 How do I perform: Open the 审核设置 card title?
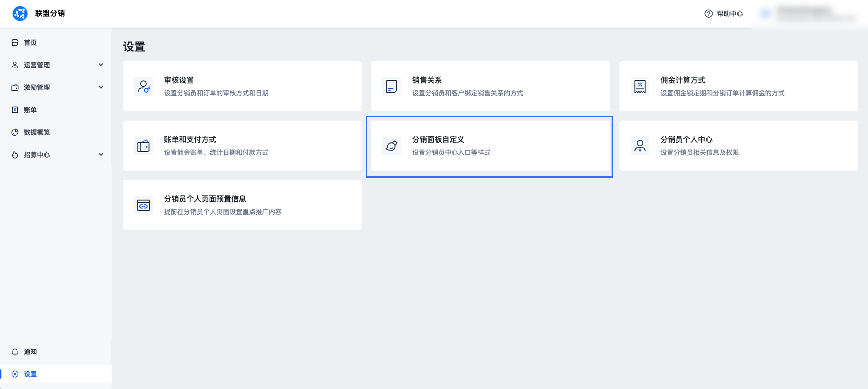pos(179,80)
